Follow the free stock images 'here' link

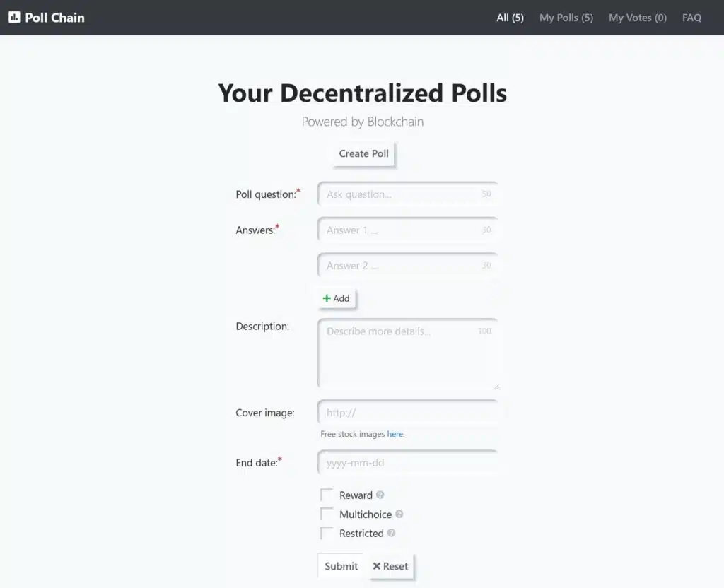pos(395,434)
